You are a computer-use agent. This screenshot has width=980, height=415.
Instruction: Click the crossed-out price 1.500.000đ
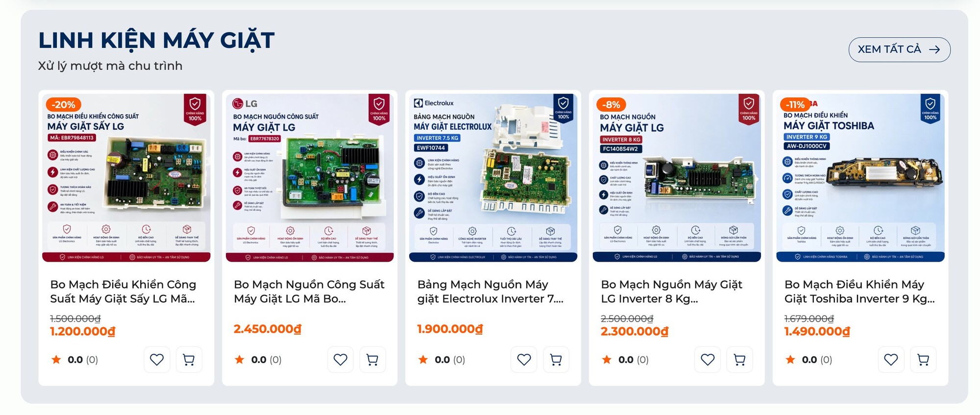point(75,318)
